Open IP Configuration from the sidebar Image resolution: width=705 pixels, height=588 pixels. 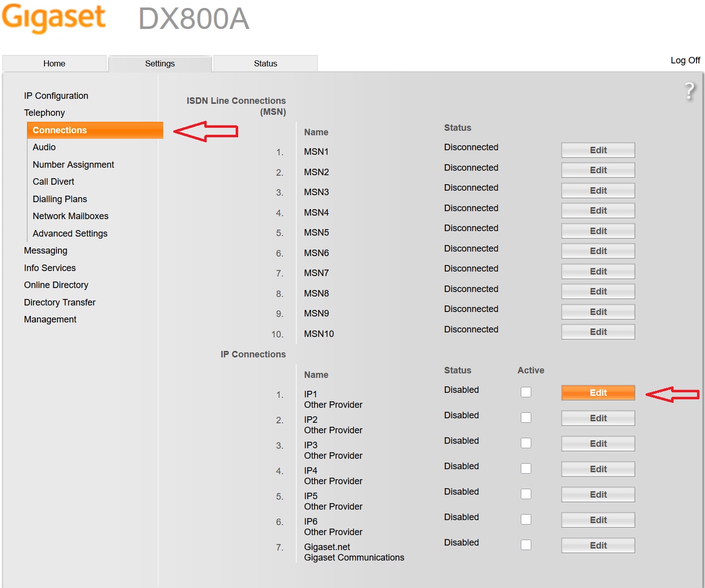pyautogui.click(x=56, y=96)
